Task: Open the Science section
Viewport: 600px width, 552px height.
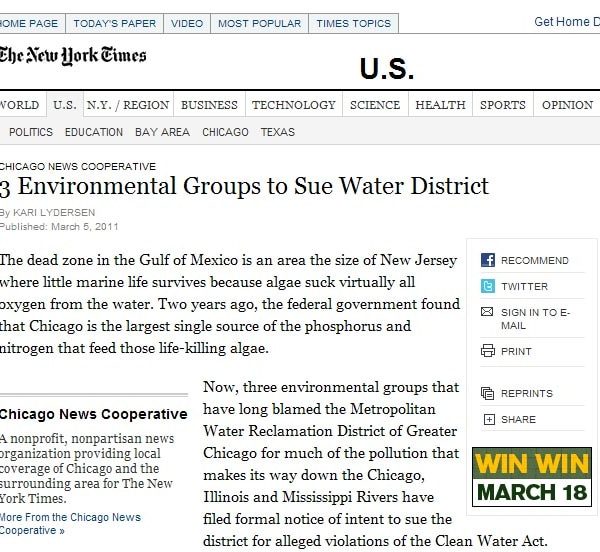Action: pos(375,105)
